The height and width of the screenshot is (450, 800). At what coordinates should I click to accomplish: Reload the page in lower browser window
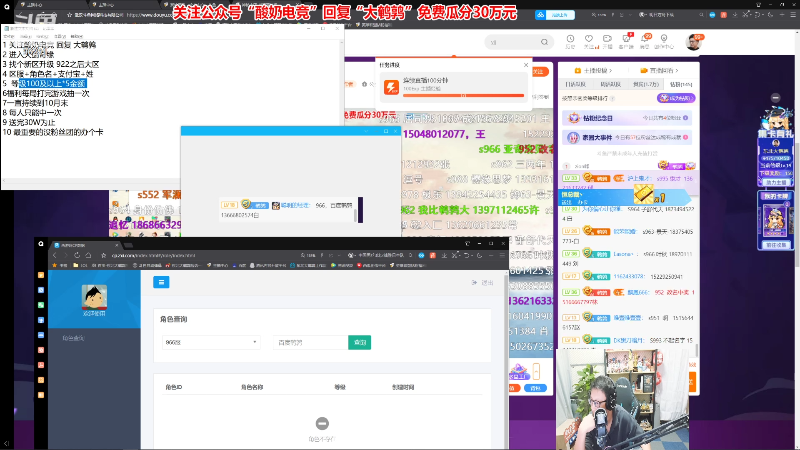point(77,255)
